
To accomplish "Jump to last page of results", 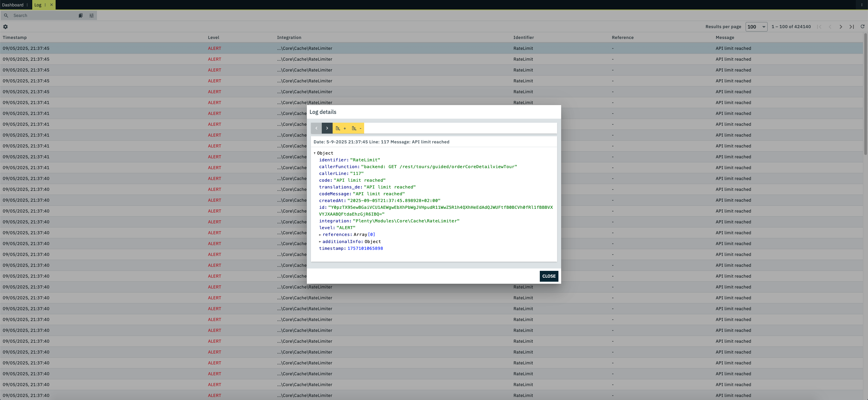I will click(x=851, y=27).
